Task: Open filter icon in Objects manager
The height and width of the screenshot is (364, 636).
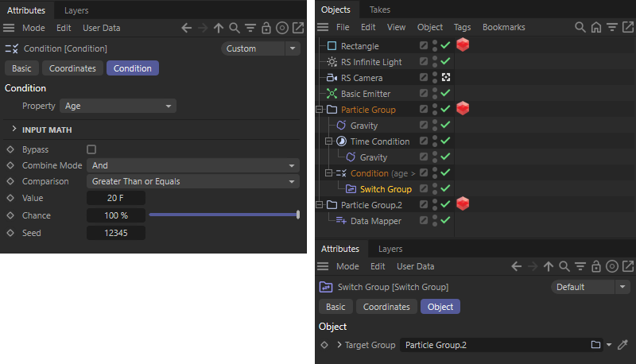Action: (x=611, y=27)
